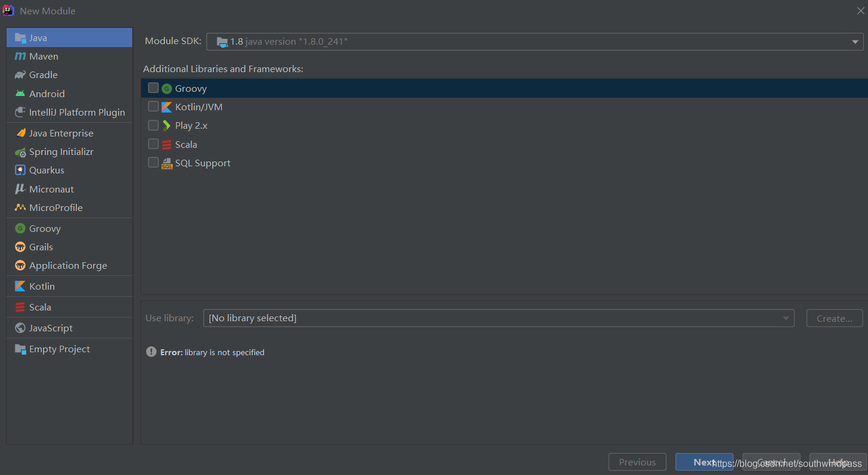
Task: Click the Create... library button
Action: pyautogui.click(x=834, y=318)
